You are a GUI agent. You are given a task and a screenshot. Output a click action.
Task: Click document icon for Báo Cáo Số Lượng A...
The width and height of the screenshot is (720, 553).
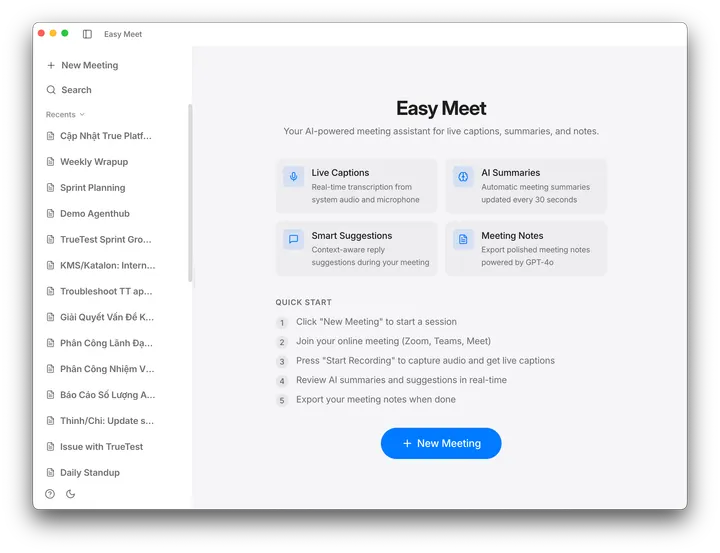click(51, 395)
